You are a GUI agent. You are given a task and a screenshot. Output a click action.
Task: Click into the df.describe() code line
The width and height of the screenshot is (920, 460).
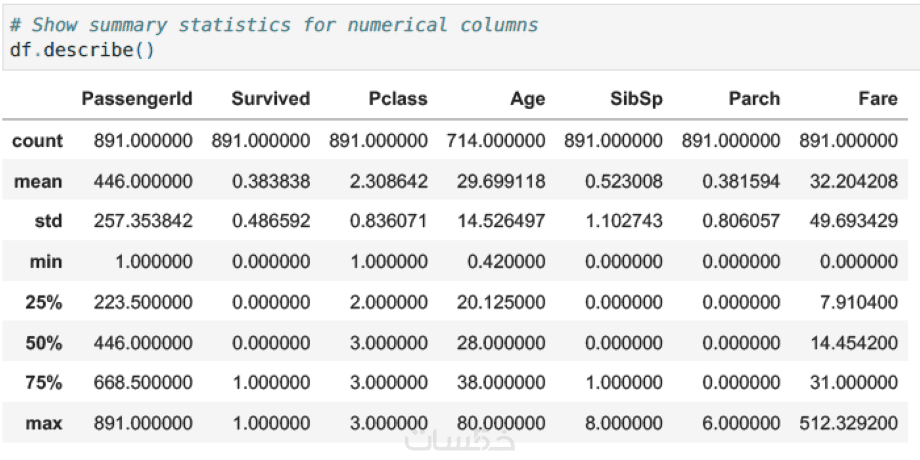[83, 48]
